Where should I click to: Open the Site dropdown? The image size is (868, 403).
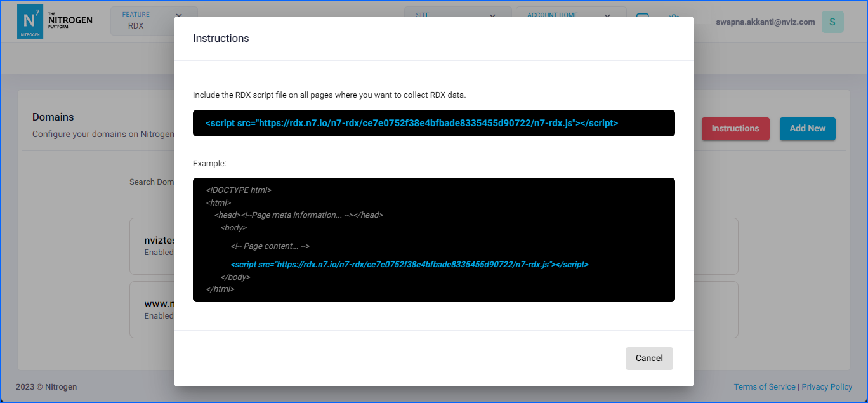[x=457, y=15]
